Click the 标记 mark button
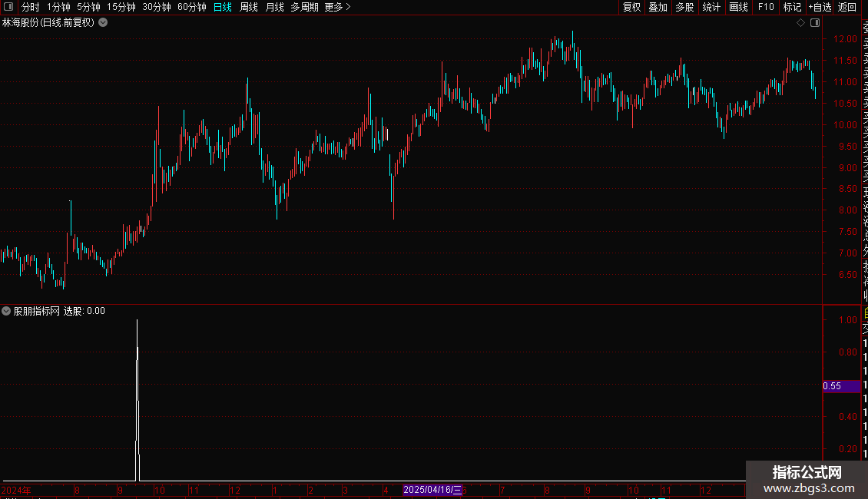 tap(792, 7)
